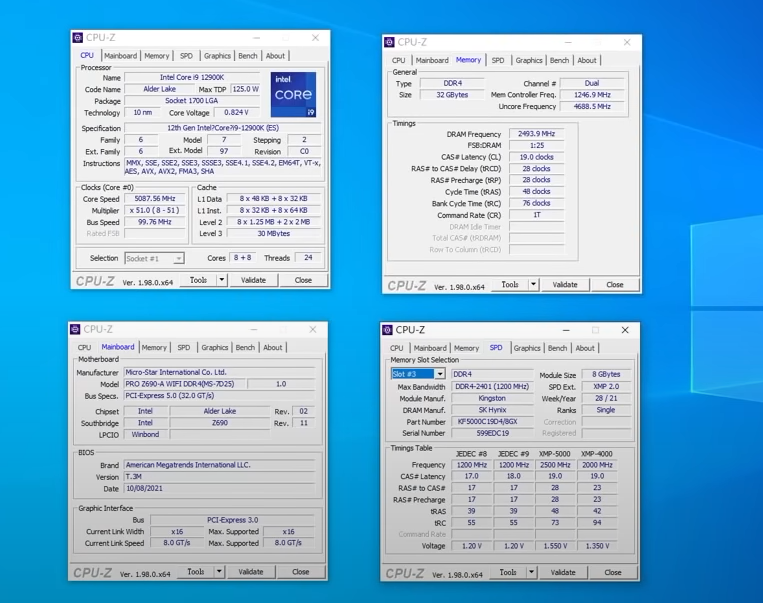This screenshot has height=603, width=763.
Task: Click the Close button at the bottom of the SPD window
Action: pyautogui.click(x=613, y=572)
